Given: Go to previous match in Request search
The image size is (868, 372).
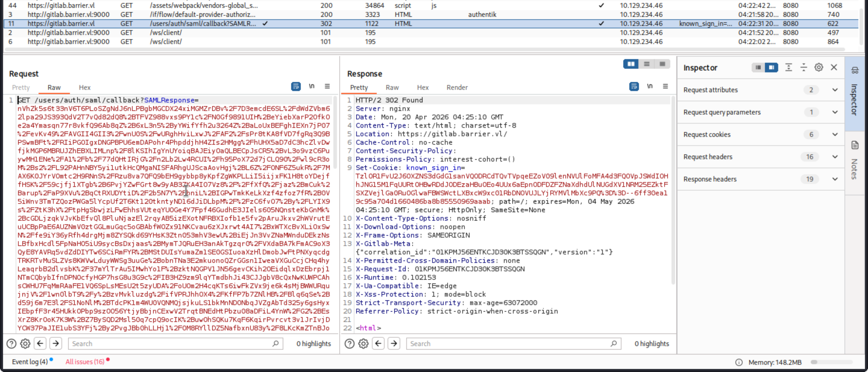Looking at the screenshot, I should [40, 344].
